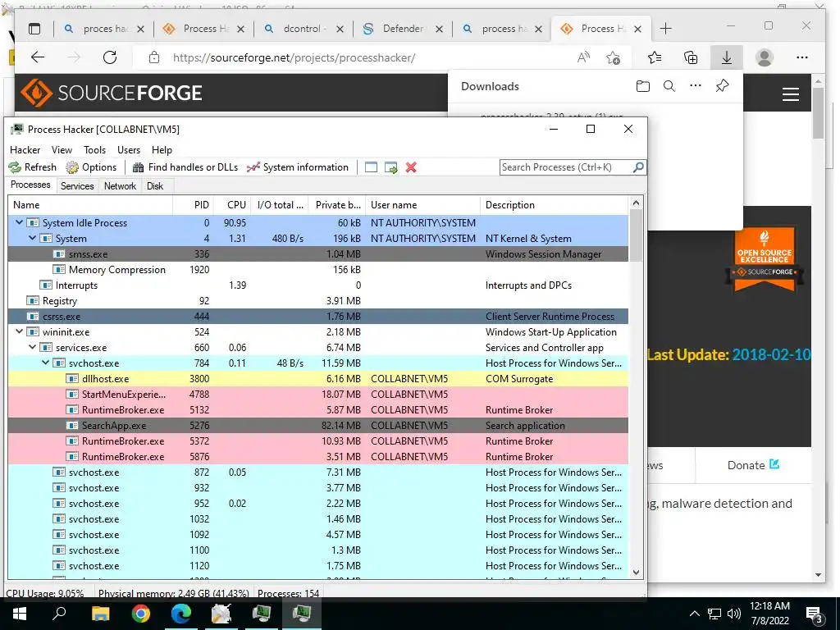Switch to the Network tab
The width and height of the screenshot is (840, 630).
coord(120,186)
